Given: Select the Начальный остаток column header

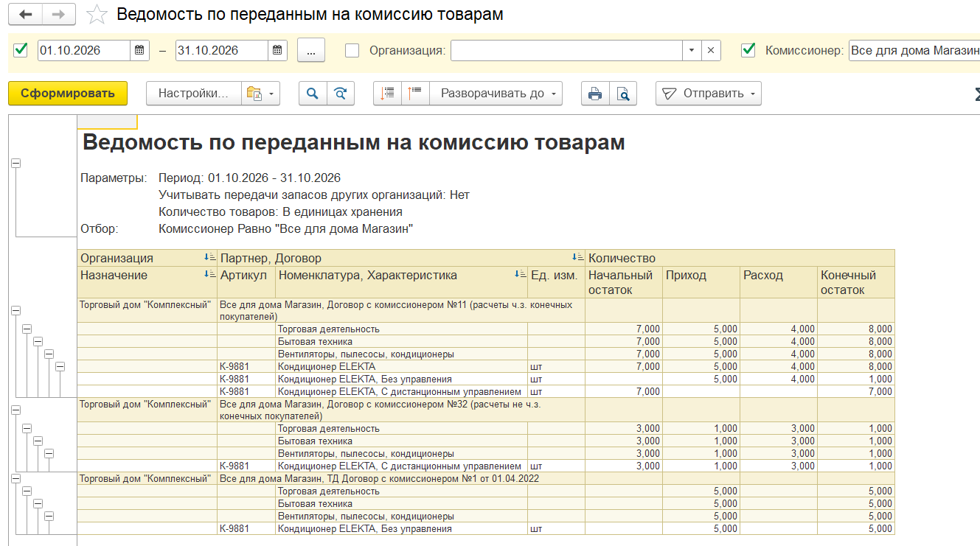Looking at the screenshot, I should 624,282.
